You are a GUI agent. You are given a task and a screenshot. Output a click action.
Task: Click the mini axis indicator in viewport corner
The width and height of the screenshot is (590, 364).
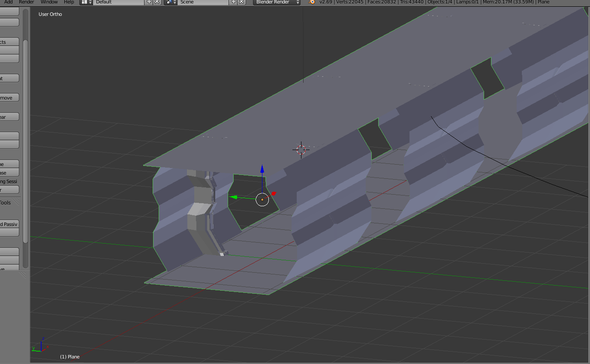coord(41,346)
